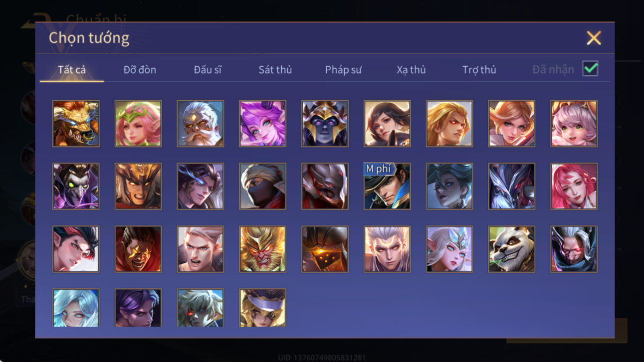Open the "Trợ thủ" tab
The height and width of the screenshot is (362, 644).
tap(479, 70)
